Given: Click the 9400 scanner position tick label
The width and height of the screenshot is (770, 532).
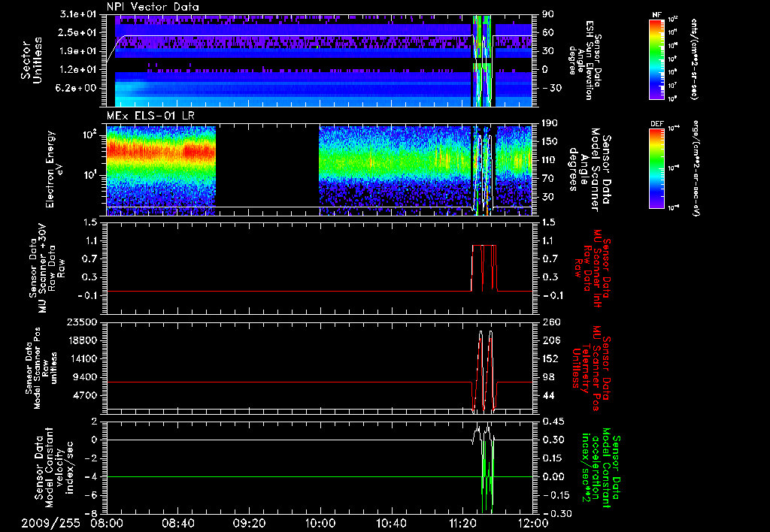Looking at the screenshot, I should [86, 377].
